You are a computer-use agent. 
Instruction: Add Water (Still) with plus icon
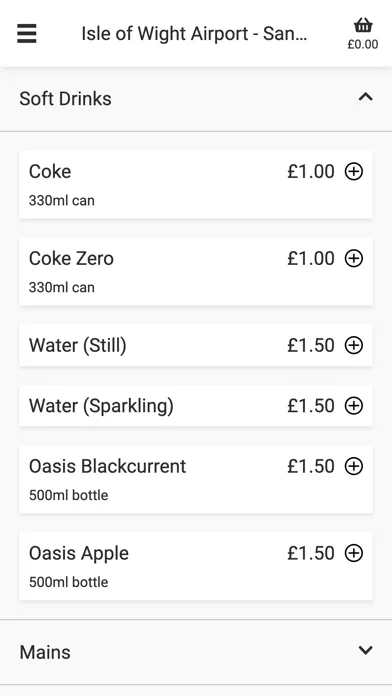(x=354, y=345)
